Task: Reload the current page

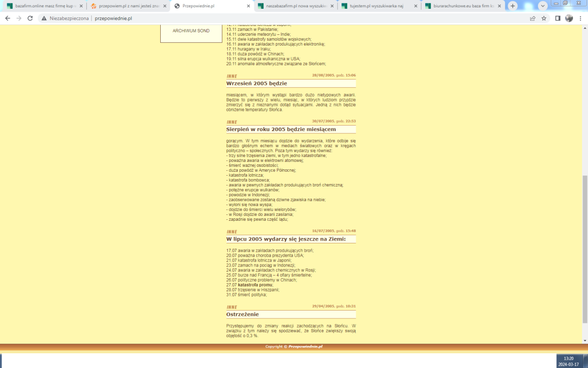Action: [x=30, y=18]
